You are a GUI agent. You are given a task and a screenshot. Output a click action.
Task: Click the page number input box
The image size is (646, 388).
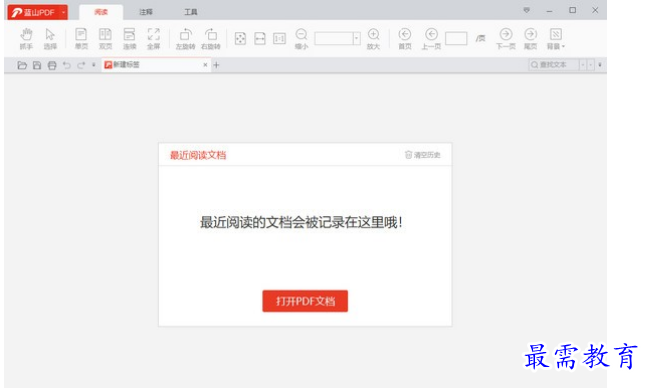(x=456, y=38)
